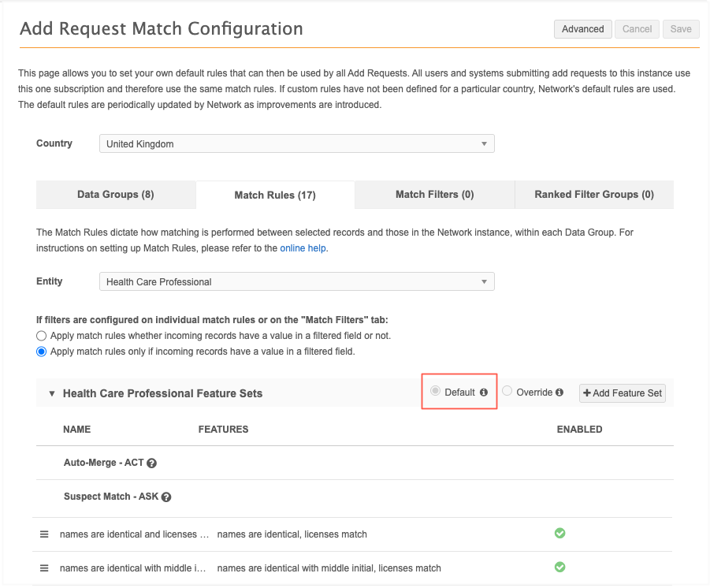Select apply rules whether value exists or not
The image size is (710, 588).
click(41, 336)
